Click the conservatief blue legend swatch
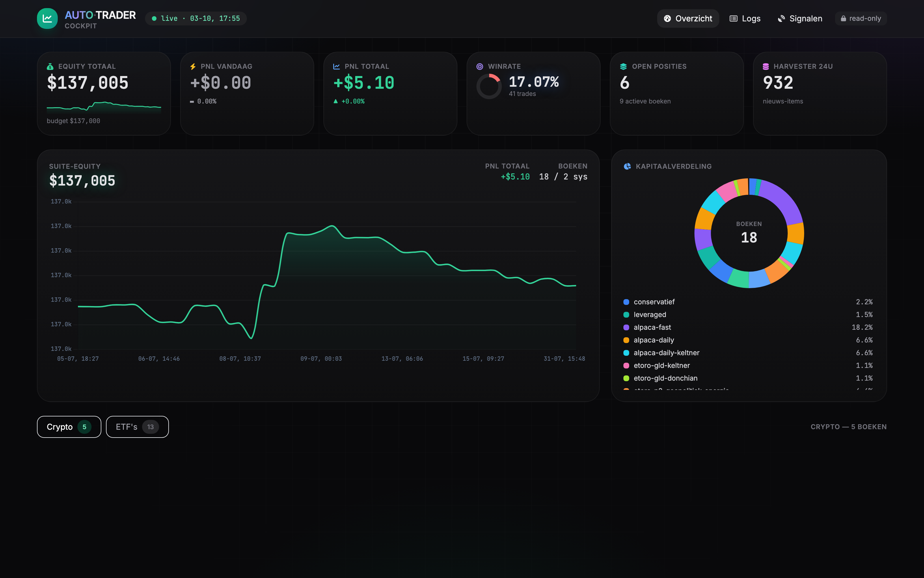This screenshot has width=924, height=578. pyautogui.click(x=626, y=302)
